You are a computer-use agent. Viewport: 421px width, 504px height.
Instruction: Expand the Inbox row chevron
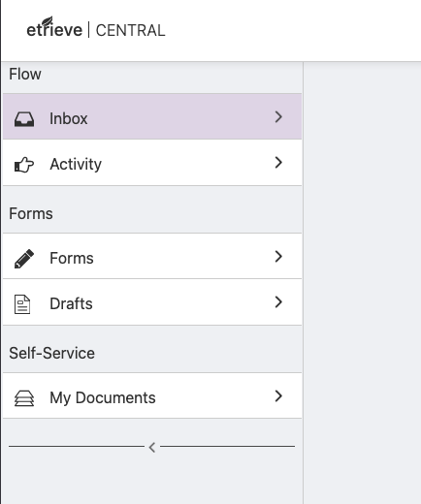point(278,117)
